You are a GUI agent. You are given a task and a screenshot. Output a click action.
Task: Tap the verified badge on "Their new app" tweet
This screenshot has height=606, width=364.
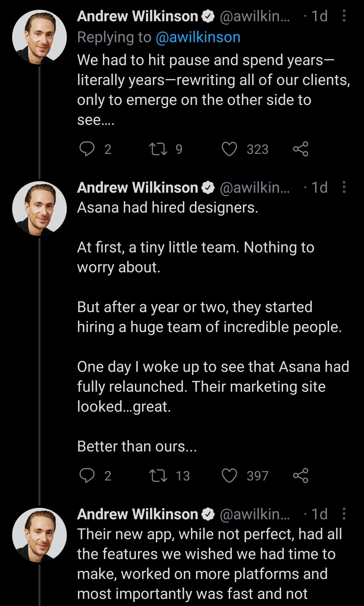click(x=208, y=514)
